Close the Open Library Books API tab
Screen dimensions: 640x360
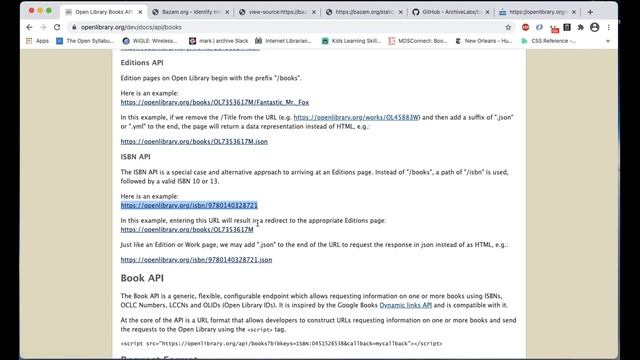point(140,12)
